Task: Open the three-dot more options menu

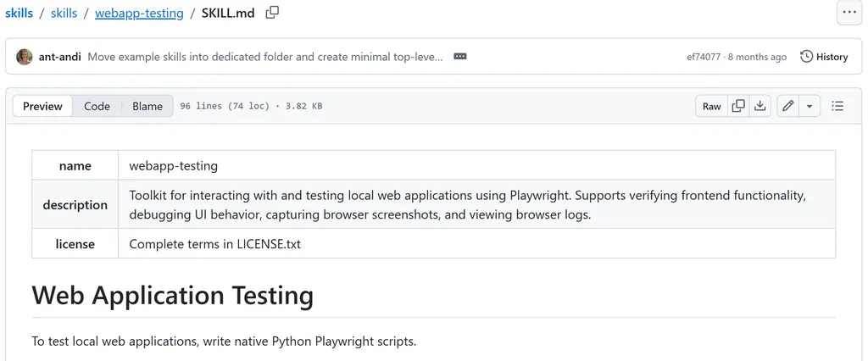Action: click(849, 12)
